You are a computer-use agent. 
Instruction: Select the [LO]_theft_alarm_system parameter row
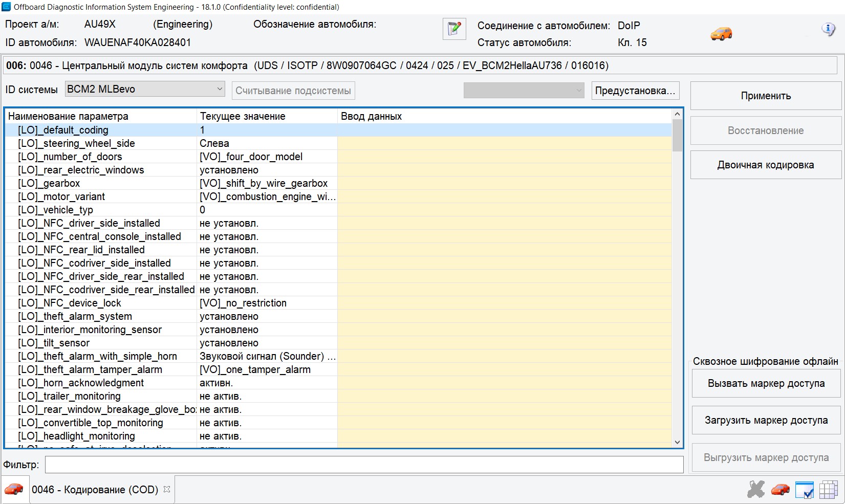(75, 316)
